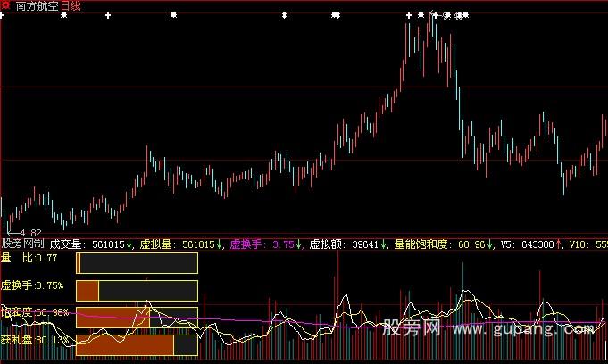
Task: Select the 量能饱和度: 60.96 readout
Action: pos(440,244)
